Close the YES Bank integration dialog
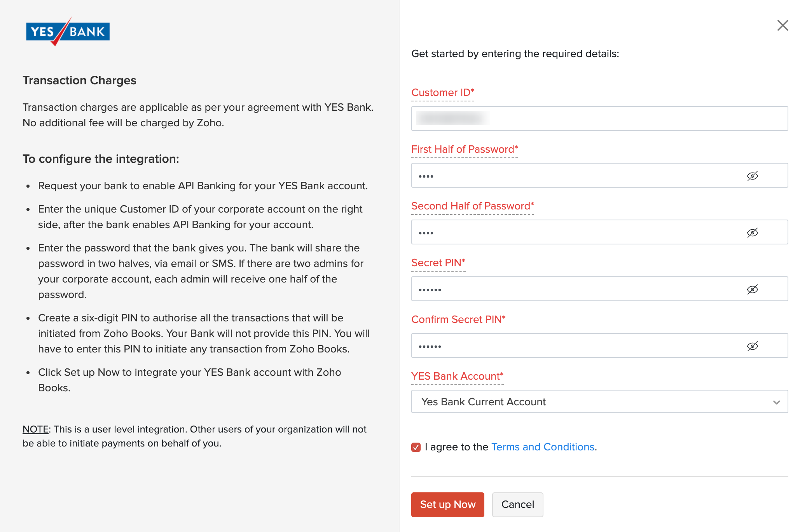 783,25
